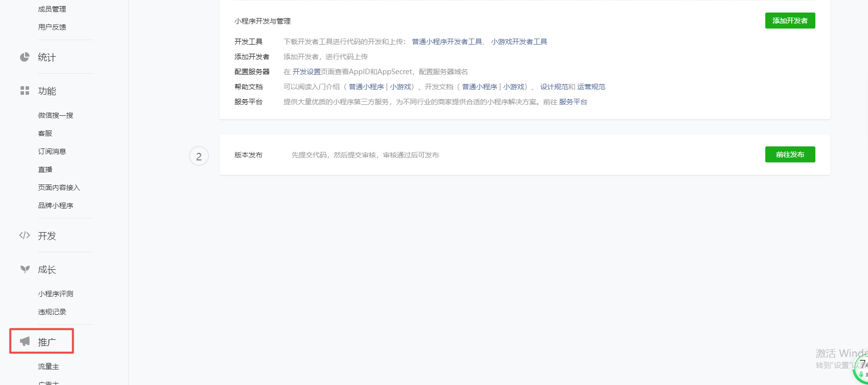Click the green 添加开发者 button
This screenshot has height=385, width=868.
(790, 21)
